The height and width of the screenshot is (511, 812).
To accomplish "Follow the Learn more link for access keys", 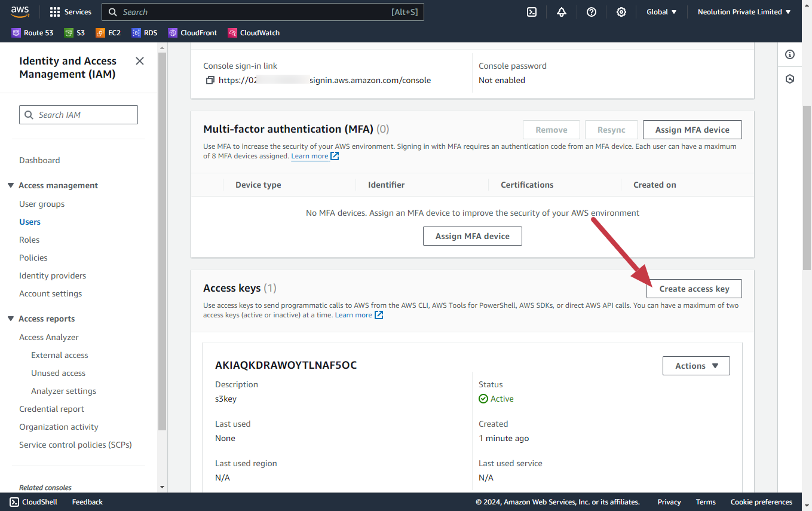I will [x=354, y=315].
